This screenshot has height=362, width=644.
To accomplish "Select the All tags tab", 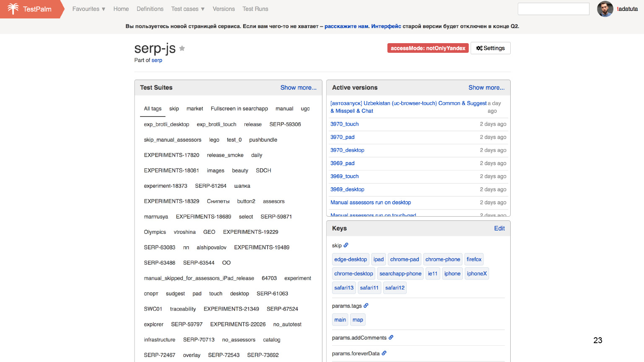I will click(153, 109).
